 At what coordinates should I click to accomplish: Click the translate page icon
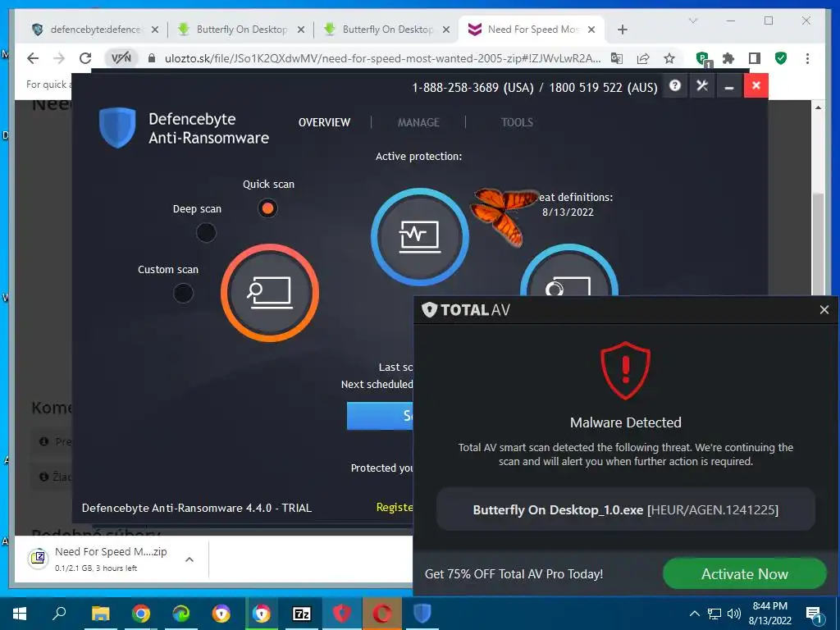(x=617, y=58)
